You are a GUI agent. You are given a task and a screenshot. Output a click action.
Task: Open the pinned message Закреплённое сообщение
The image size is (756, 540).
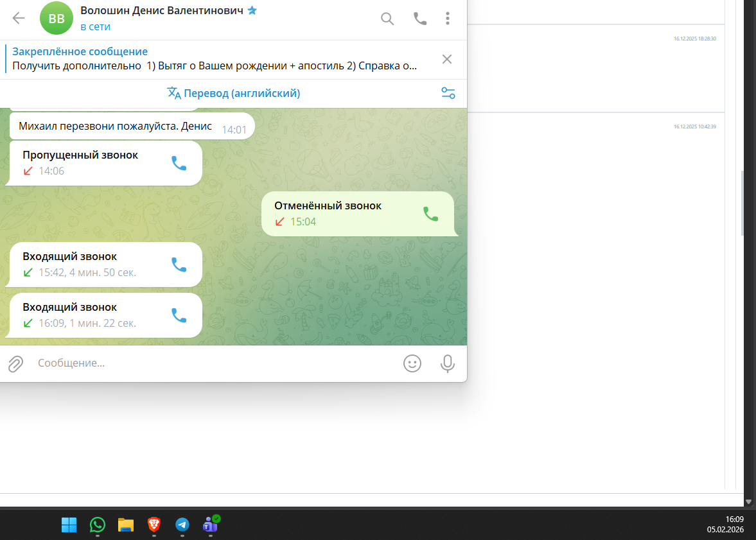click(215, 59)
